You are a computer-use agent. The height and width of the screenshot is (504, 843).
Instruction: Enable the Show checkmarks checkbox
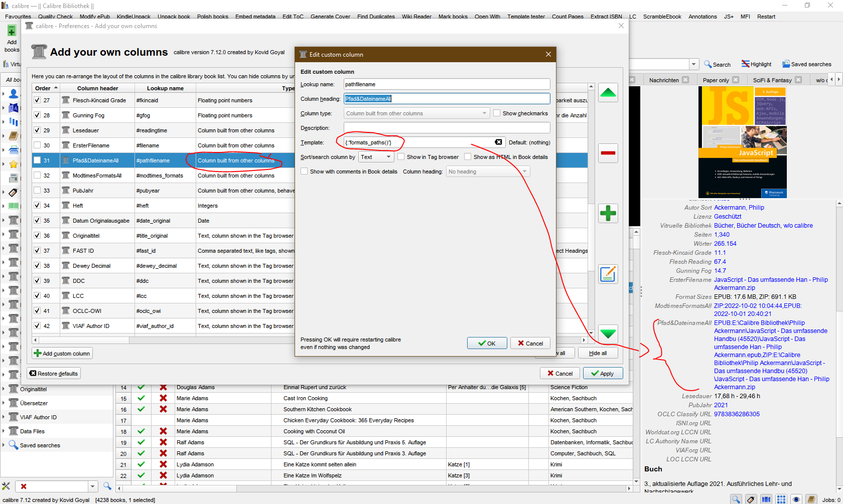pos(497,113)
